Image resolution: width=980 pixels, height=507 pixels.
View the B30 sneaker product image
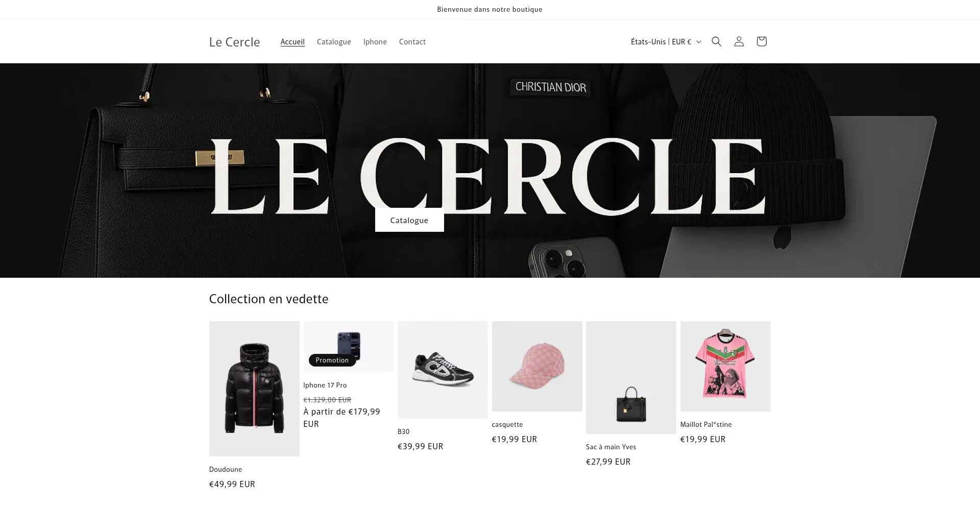(x=443, y=370)
